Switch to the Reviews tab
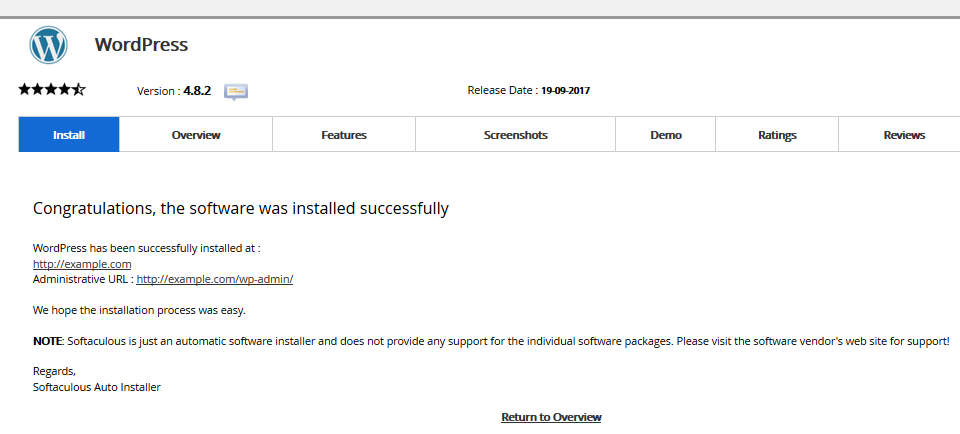Screen dimensions: 960x434 coord(904,135)
